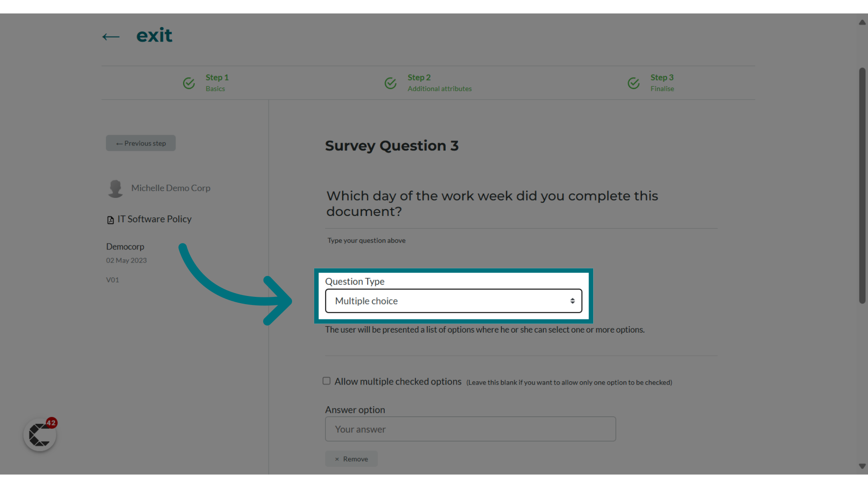Click the IT Software Policy document icon
Image resolution: width=868 pixels, height=488 pixels.
point(110,220)
